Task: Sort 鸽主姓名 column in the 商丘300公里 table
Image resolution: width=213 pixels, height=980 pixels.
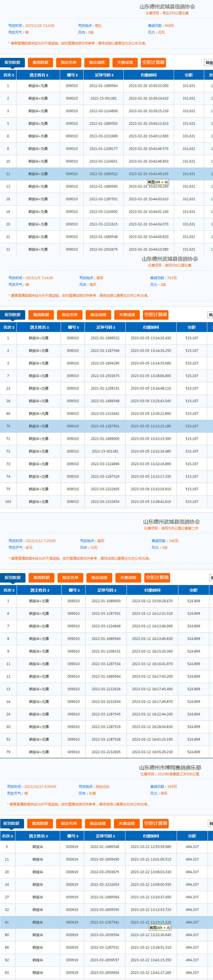Action: tap(39, 75)
